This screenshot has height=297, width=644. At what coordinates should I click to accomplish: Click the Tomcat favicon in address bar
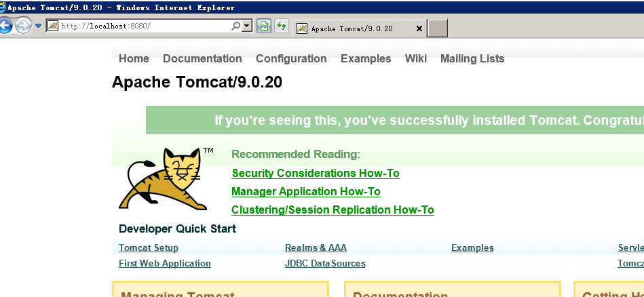coord(53,26)
